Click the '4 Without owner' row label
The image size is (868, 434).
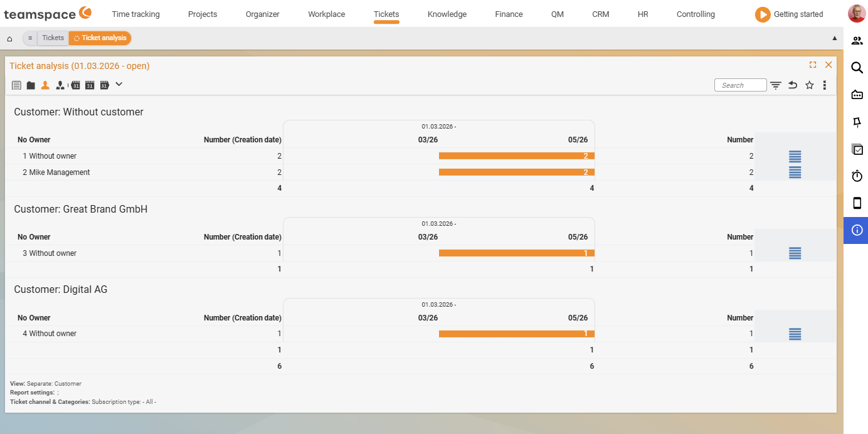pos(50,334)
